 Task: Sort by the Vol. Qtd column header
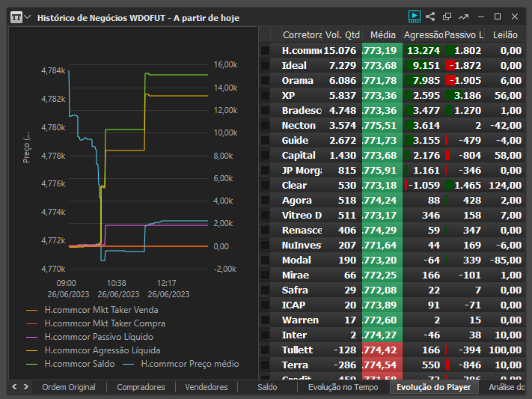(x=343, y=35)
